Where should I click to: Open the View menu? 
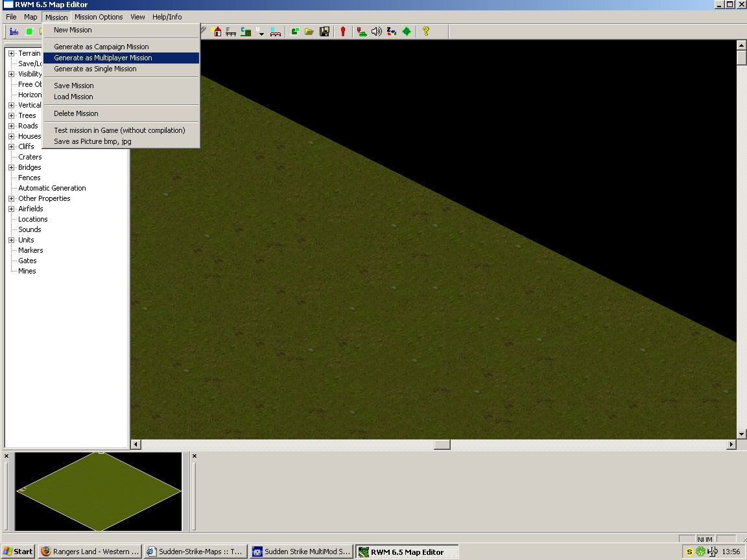coord(137,17)
